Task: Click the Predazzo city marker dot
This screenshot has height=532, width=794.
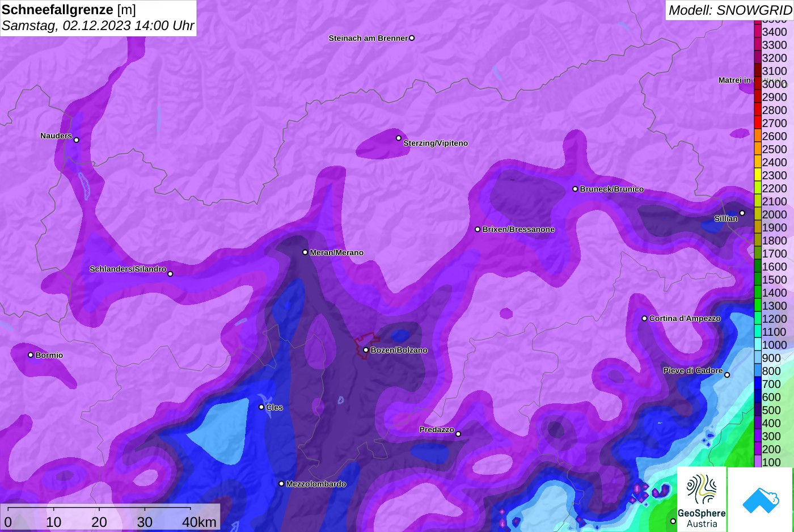Action: (x=458, y=434)
